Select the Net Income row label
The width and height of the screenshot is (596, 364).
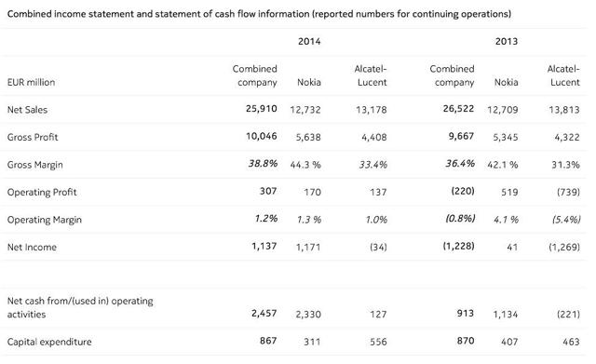click(x=32, y=248)
